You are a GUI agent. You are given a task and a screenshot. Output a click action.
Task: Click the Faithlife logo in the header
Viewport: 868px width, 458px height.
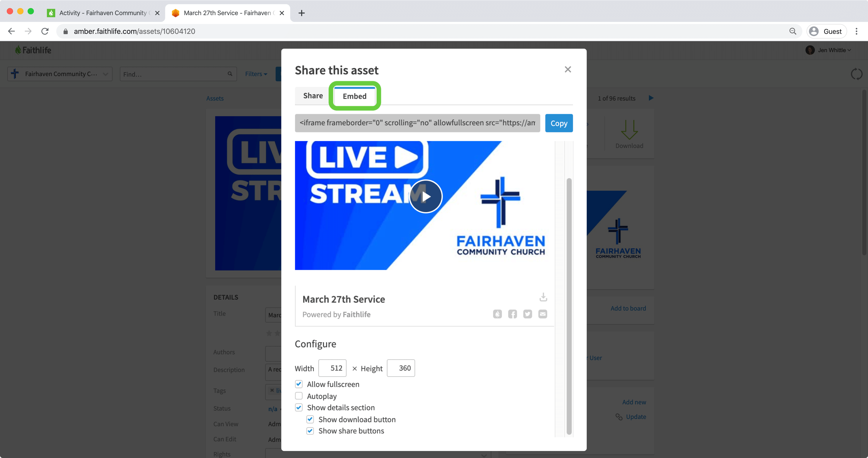pyautogui.click(x=33, y=50)
